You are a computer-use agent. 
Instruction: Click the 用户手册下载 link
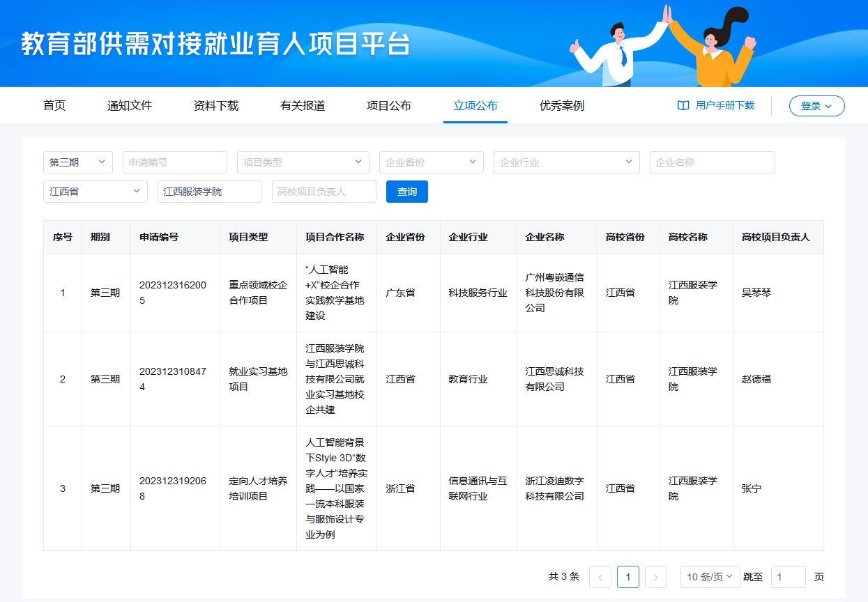pyautogui.click(x=725, y=106)
